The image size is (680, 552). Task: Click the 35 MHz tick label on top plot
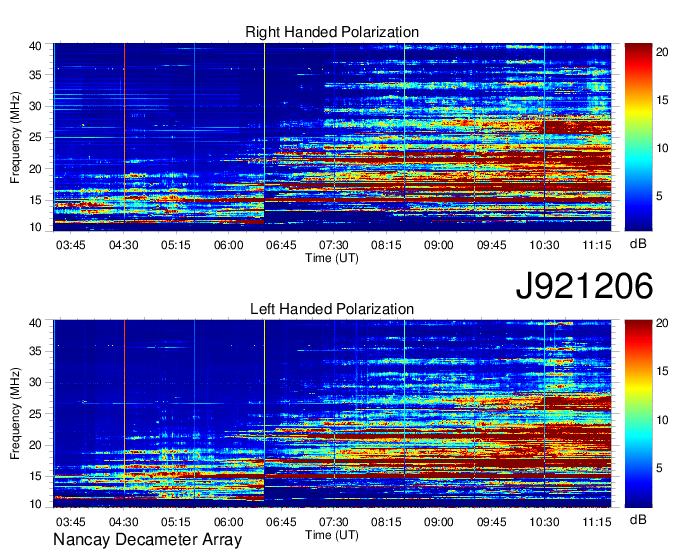pyautogui.click(x=35, y=75)
